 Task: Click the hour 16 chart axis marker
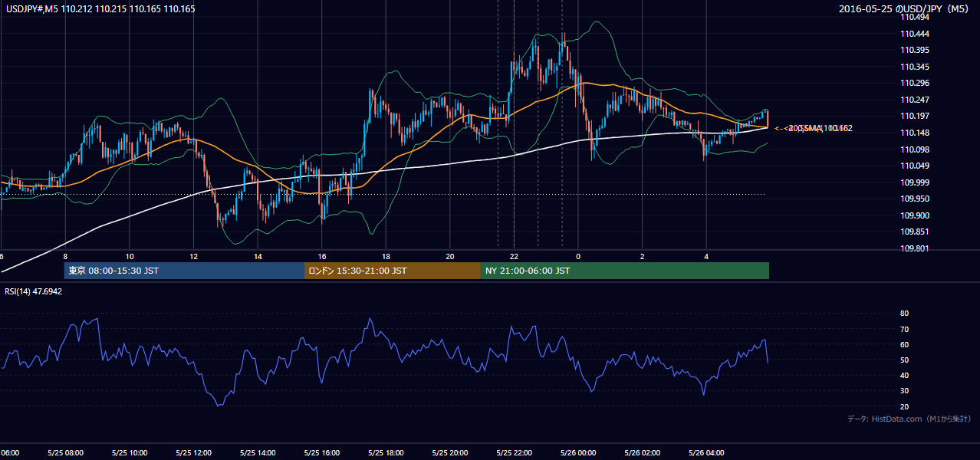pyautogui.click(x=322, y=256)
